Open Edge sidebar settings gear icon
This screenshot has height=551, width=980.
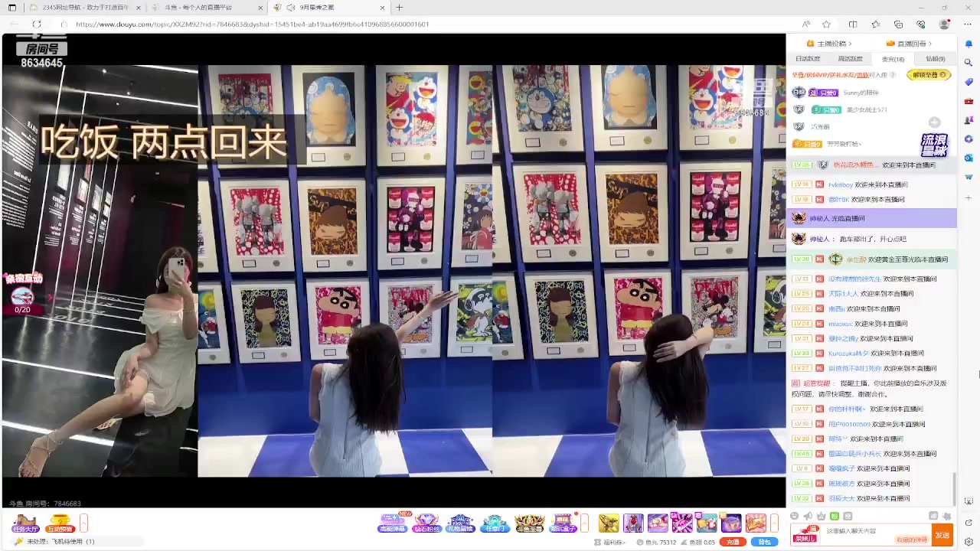point(969,542)
